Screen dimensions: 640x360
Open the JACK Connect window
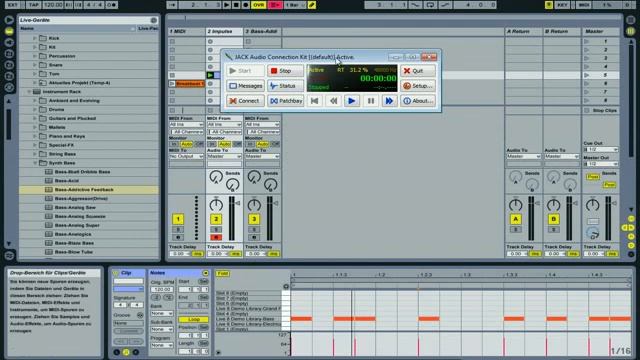pos(245,101)
